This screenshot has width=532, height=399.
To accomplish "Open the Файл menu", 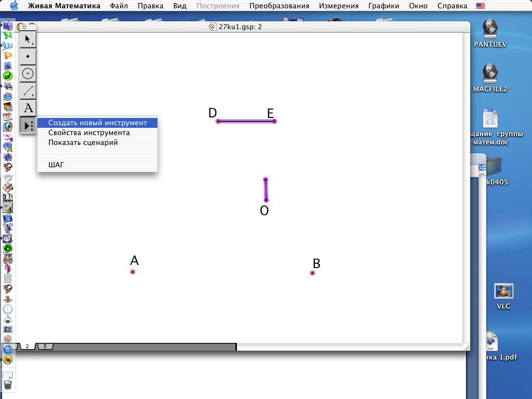I will tap(119, 6).
